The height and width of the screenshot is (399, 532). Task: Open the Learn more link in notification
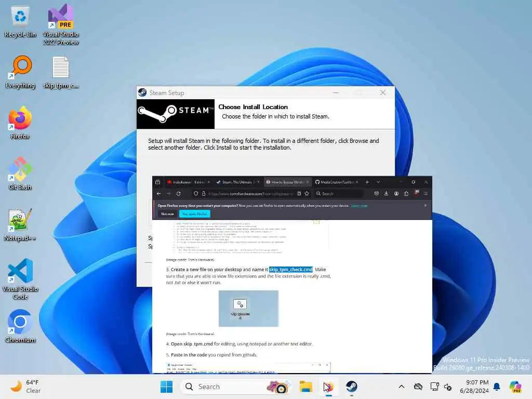(359, 206)
